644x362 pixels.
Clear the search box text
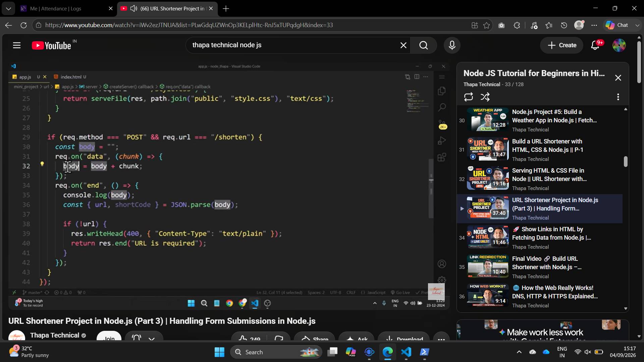click(403, 45)
